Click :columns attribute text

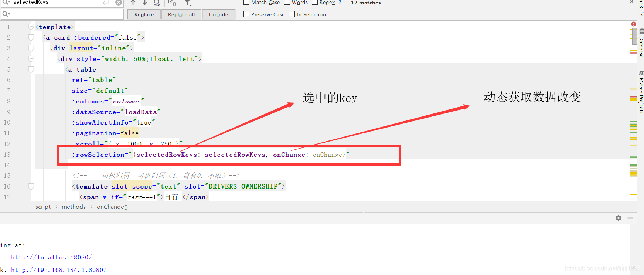coord(90,101)
